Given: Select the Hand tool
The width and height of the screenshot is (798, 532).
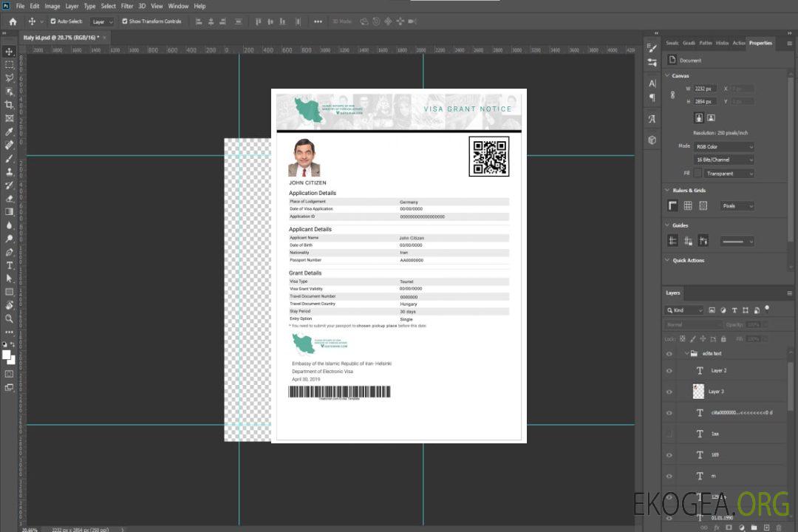Looking at the screenshot, I should click(9, 305).
